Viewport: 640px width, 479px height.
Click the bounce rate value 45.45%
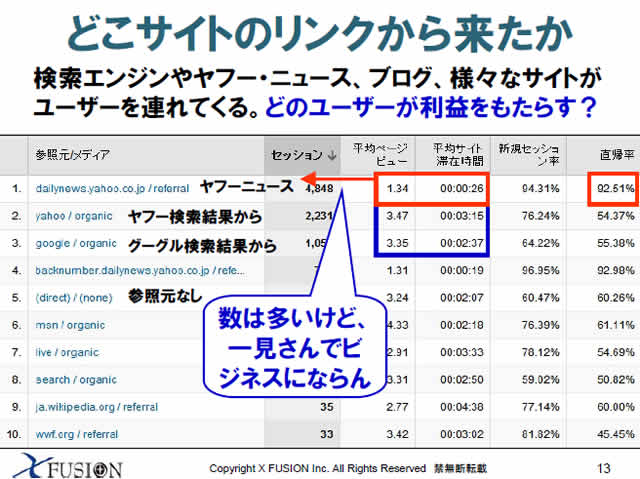616,434
